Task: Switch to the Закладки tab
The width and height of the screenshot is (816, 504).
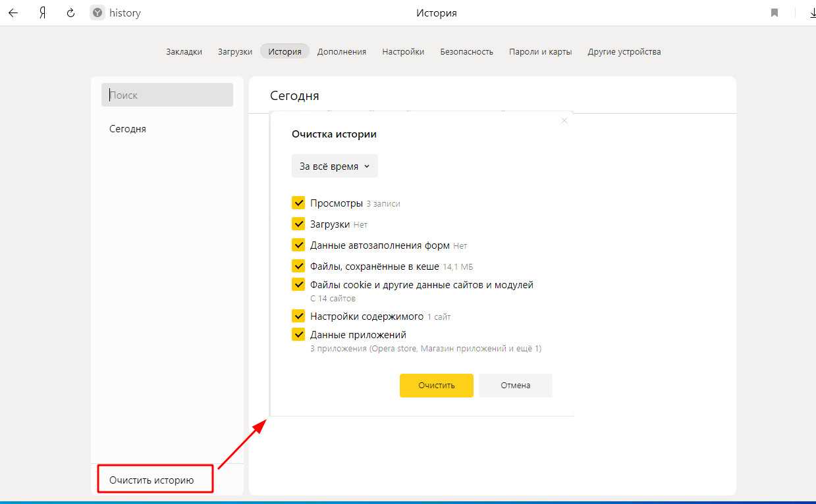Action: [184, 51]
